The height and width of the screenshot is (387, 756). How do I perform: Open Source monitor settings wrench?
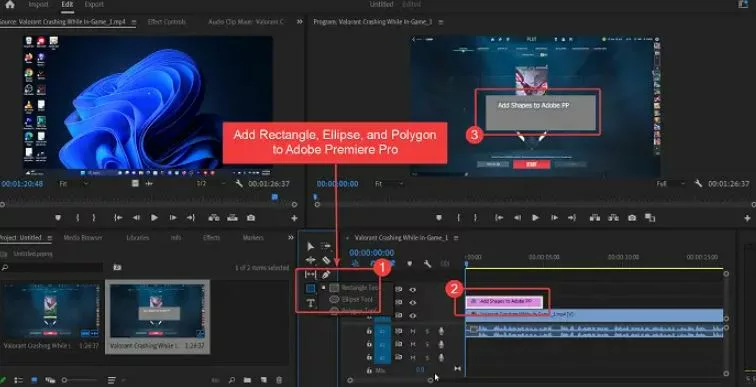[x=239, y=184]
